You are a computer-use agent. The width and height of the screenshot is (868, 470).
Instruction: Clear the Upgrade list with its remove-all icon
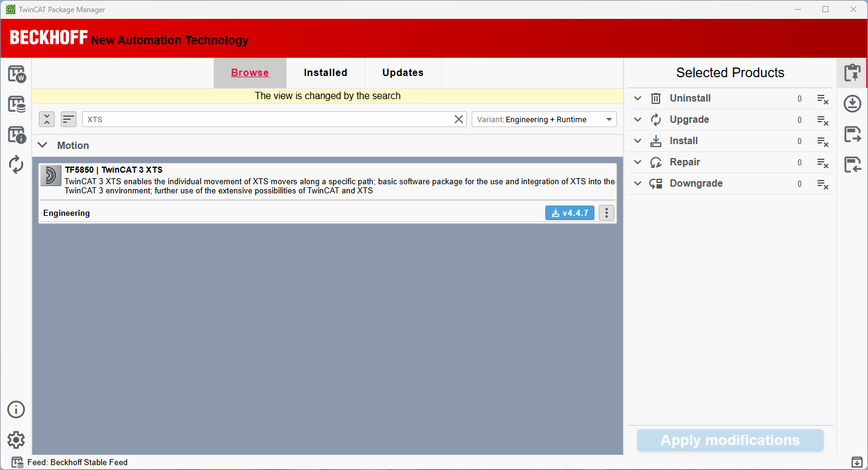click(x=822, y=120)
